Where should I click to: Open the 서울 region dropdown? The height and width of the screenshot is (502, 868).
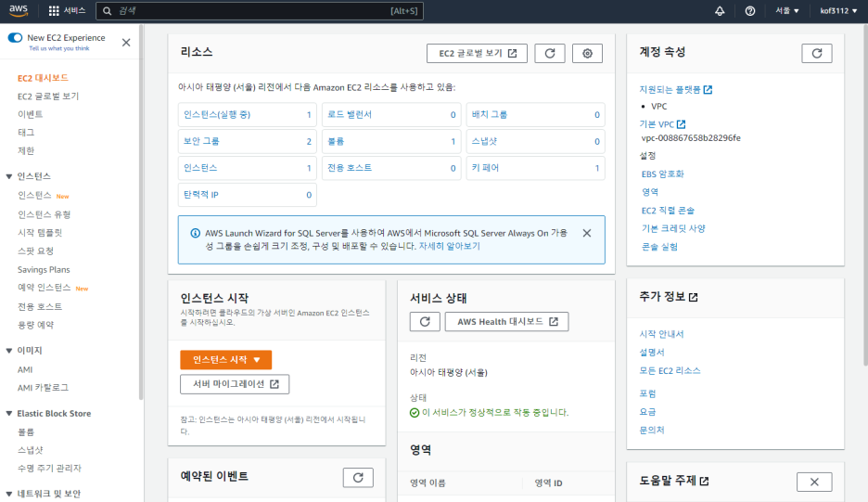pos(787,10)
